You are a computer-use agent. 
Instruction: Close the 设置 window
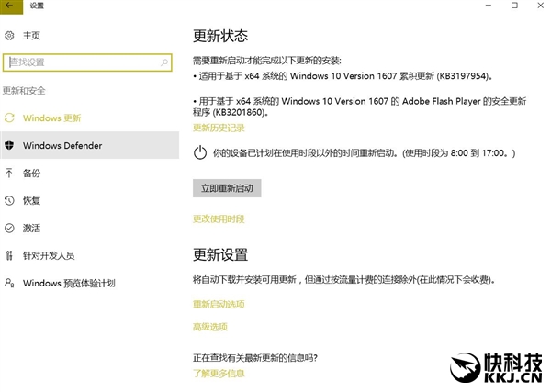point(541,6)
